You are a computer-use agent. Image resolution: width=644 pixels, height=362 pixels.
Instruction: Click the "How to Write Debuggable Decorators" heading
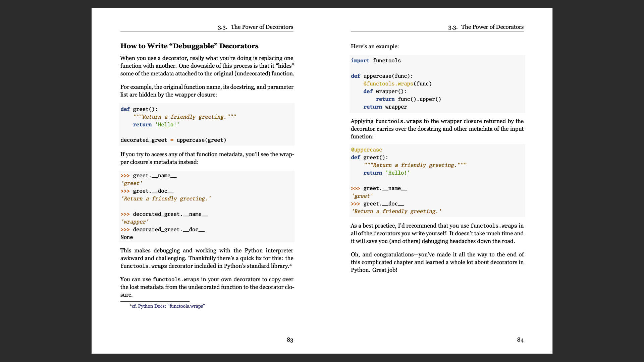click(189, 46)
